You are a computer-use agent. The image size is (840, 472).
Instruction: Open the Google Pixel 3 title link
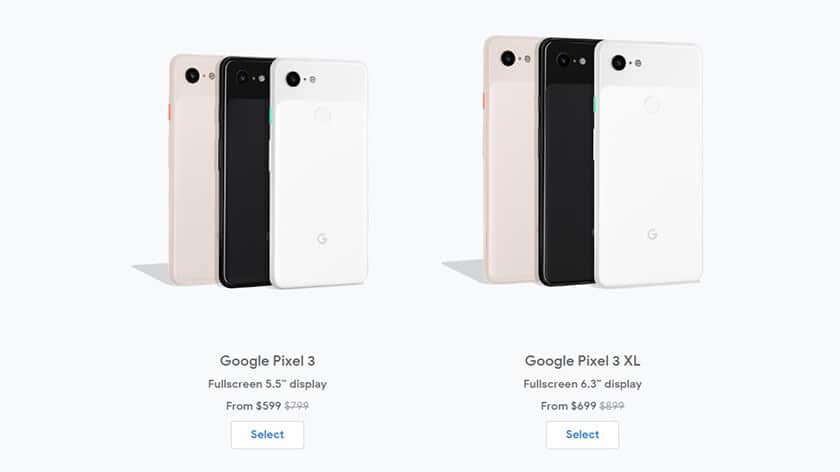[267, 361]
